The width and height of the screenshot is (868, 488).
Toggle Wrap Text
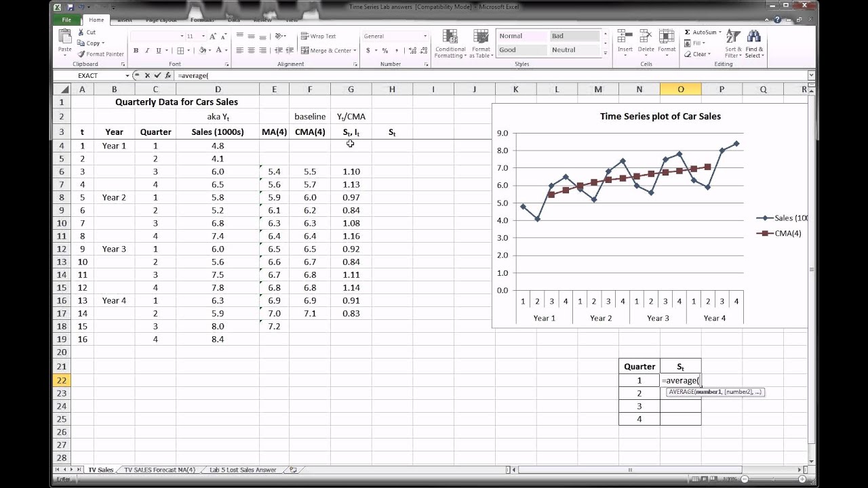click(x=318, y=36)
